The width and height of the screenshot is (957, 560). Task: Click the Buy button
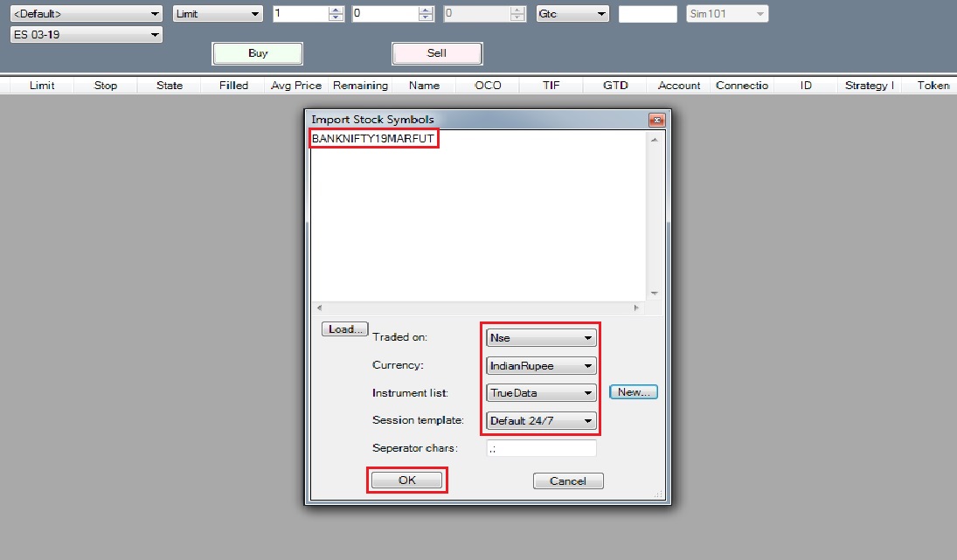(x=258, y=53)
